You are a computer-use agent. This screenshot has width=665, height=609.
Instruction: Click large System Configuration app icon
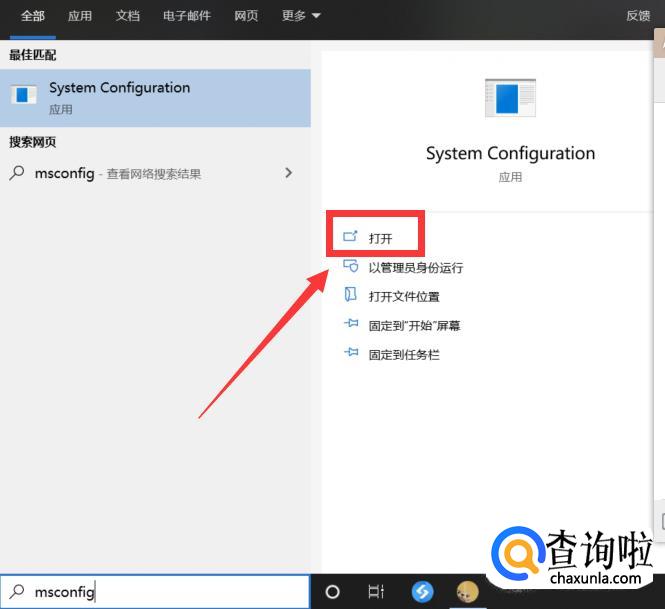(510, 98)
